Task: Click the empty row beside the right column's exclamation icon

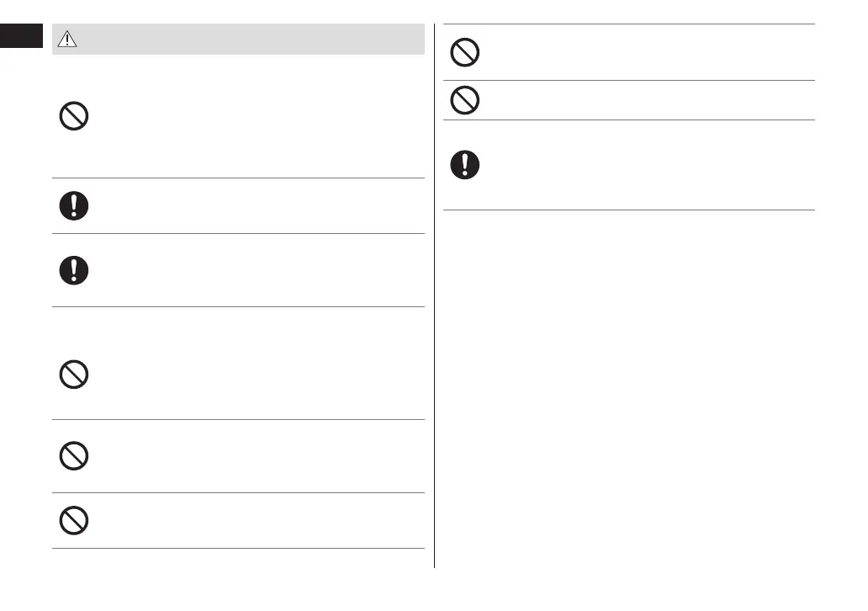Action: point(639,164)
